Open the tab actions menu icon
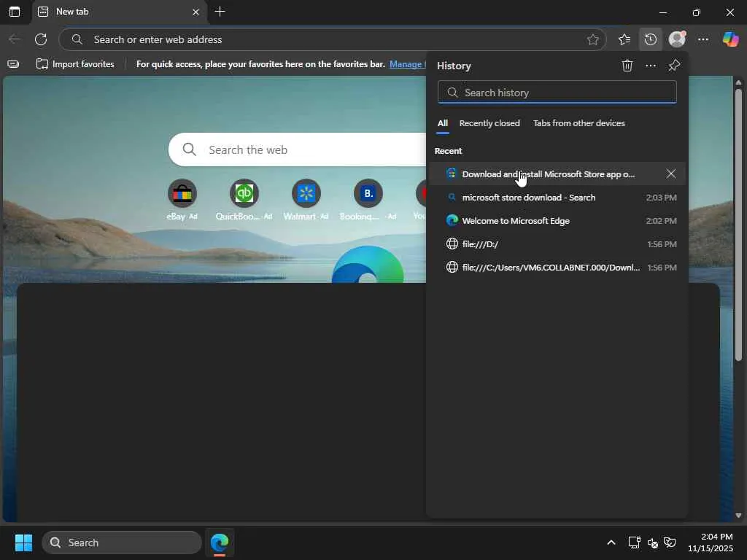This screenshot has width=747, height=560. click(x=15, y=12)
